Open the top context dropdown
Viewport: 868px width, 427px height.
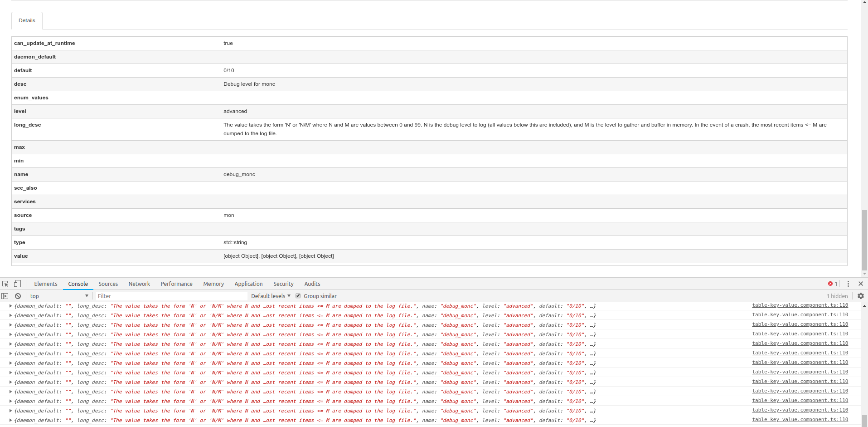[59, 296]
